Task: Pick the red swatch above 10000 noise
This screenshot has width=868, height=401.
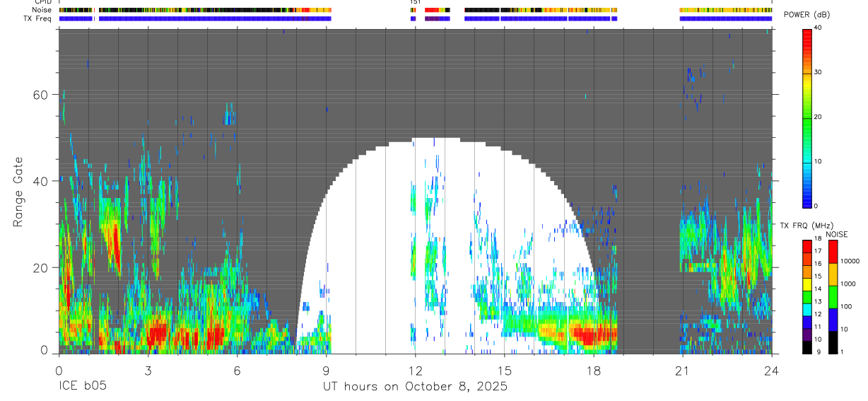Action: click(x=833, y=251)
